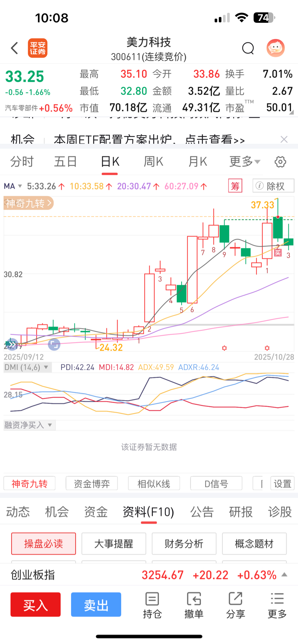Tap the first red event marker on chart
The image size is (298, 644).
pos(224,348)
